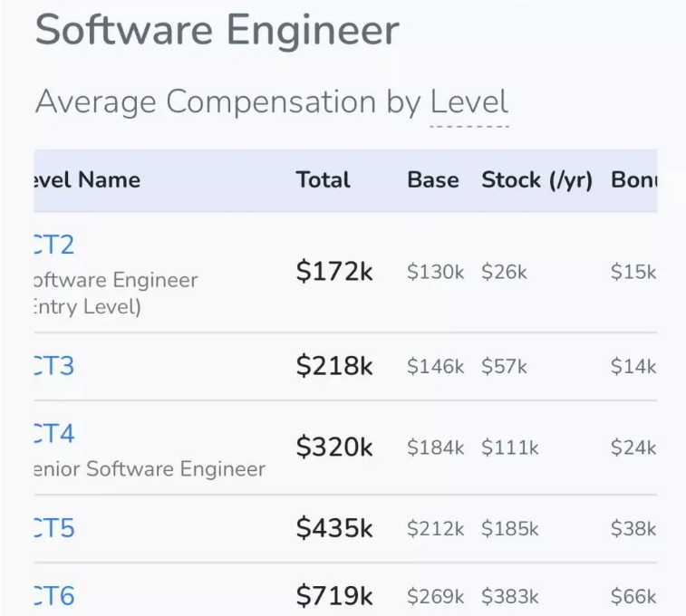The width and height of the screenshot is (686, 616).
Task: Click the $383k stock value
Action: click(510, 596)
